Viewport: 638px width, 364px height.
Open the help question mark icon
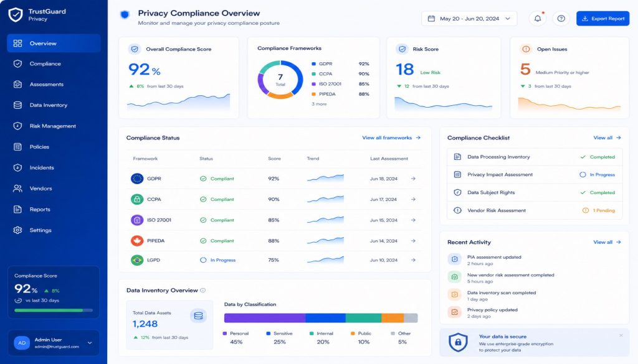pos(561,18)
